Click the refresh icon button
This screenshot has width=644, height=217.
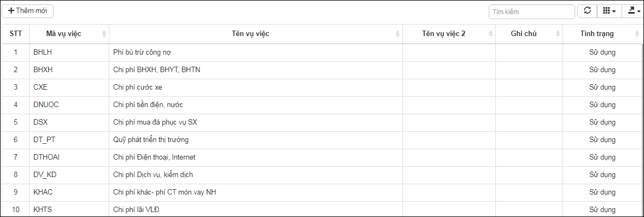pos(587,11)
